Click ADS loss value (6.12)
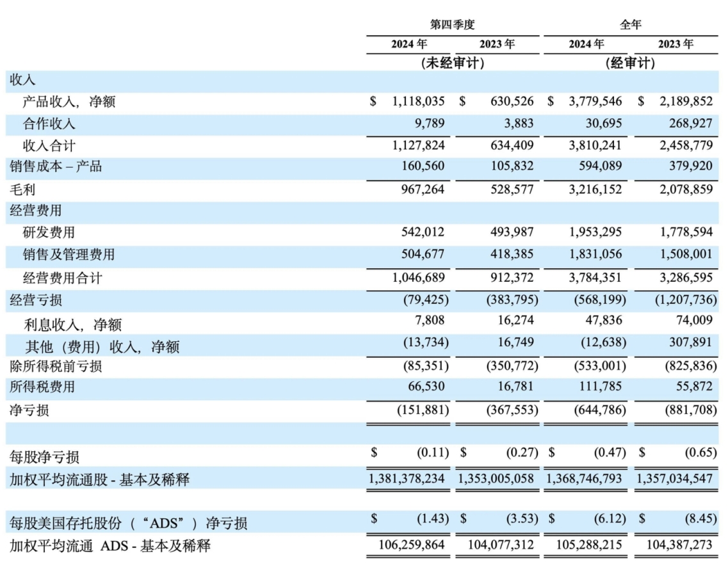 610,518
